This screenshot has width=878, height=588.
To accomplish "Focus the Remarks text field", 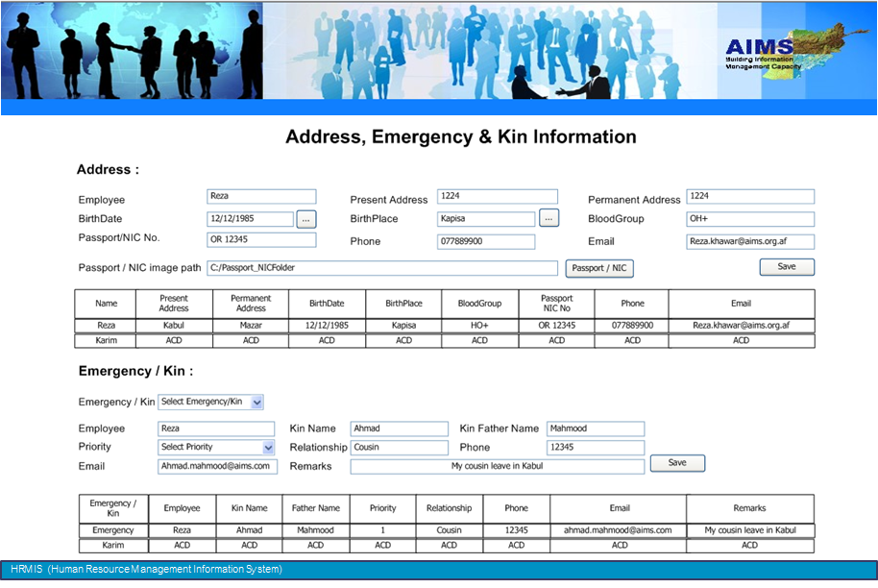I will point(497,466).
